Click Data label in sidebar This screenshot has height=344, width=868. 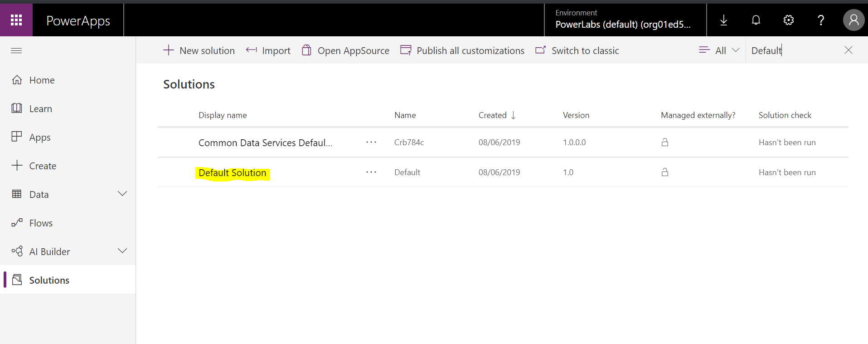(x=39, y=194)
